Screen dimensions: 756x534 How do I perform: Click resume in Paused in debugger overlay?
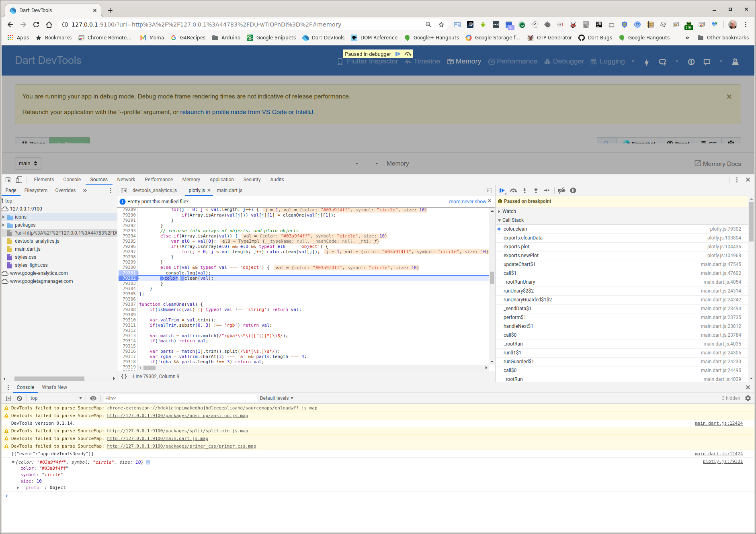click(x=397, y=54)
